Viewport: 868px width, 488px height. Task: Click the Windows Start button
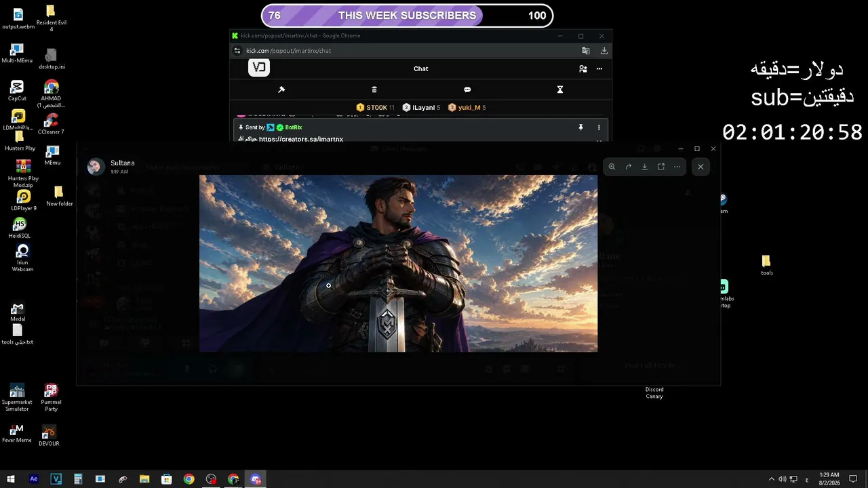pos(11,479)
